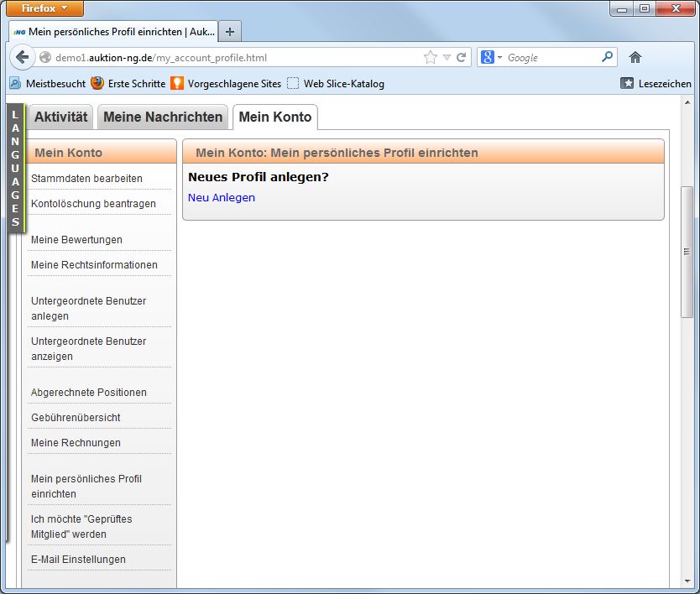Open new tab with plus button
The image size is (700, 594).
[x=230, y=32]
